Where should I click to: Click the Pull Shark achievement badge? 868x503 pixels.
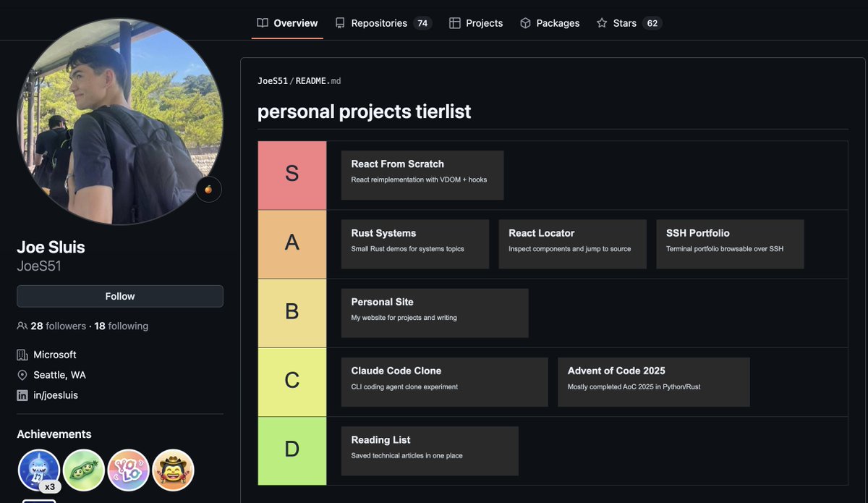39,470
